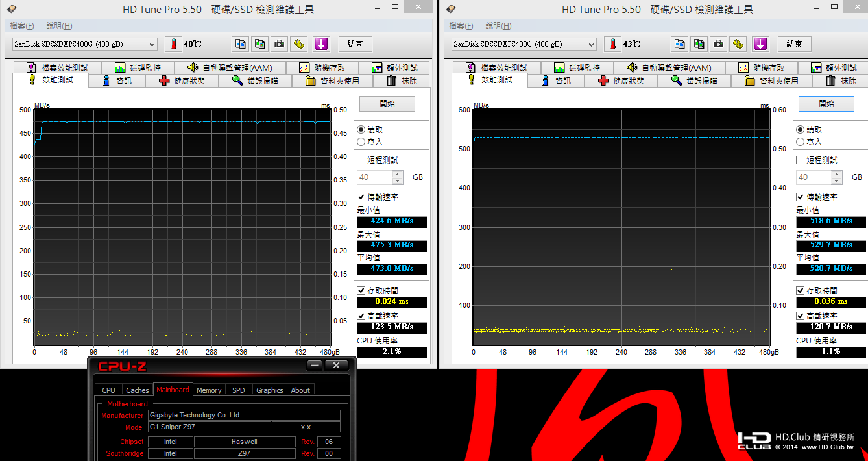This screenshot has height=461, width=868.
Task: Toggle 存取時間 checkbox in right HD Tune window
Action: 801,291
